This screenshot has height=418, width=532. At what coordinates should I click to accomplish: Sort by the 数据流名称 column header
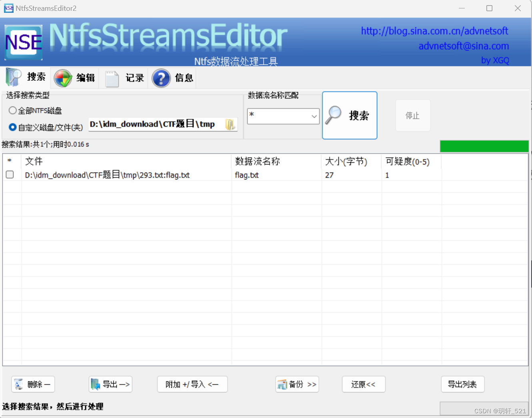276,161
